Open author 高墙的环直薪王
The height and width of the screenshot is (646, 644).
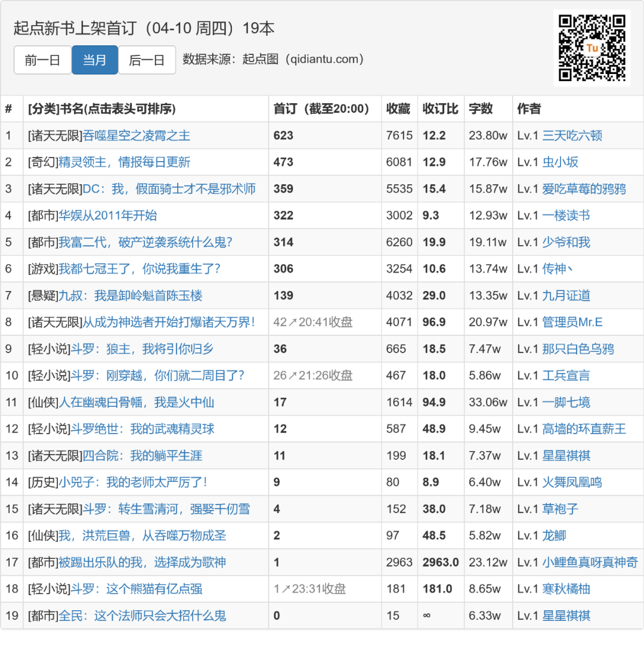pyautogui.click(x=584, y=429)
